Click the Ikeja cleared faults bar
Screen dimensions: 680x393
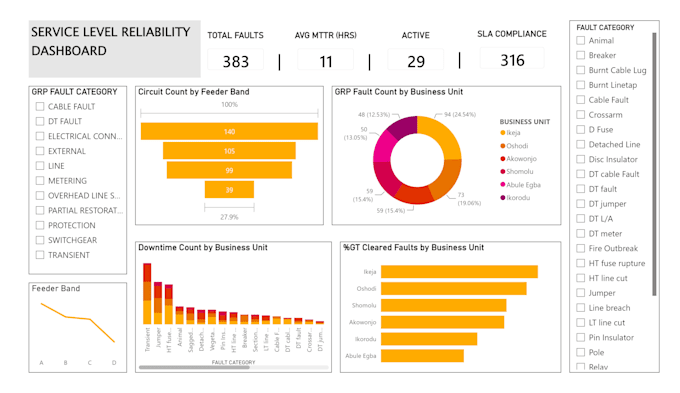(459, 272)
